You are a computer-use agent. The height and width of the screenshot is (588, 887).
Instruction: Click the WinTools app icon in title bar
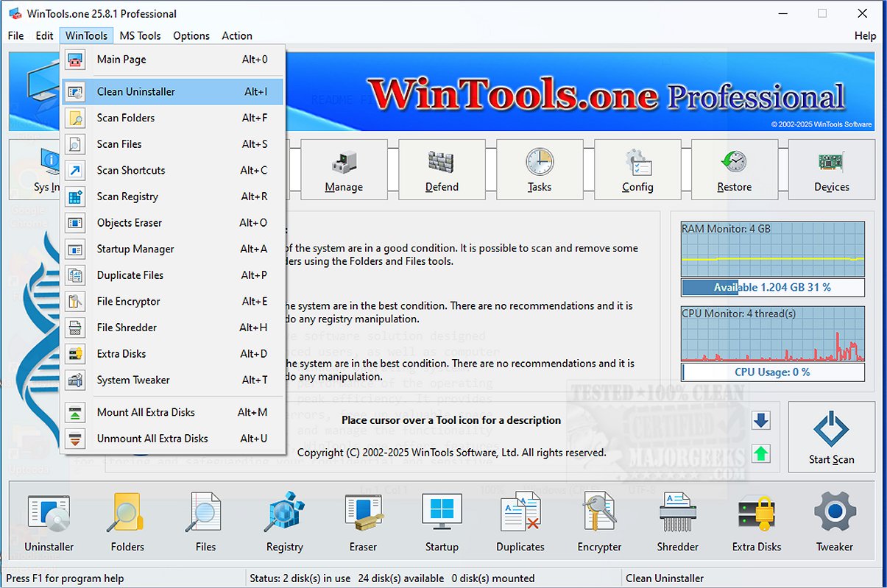tap(14, 13)
